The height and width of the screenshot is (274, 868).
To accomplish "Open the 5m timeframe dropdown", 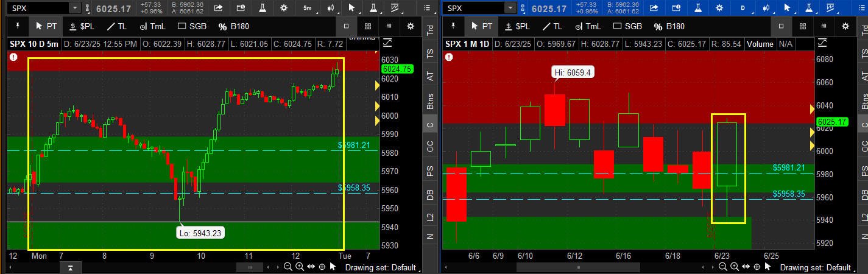I will 308,8.
